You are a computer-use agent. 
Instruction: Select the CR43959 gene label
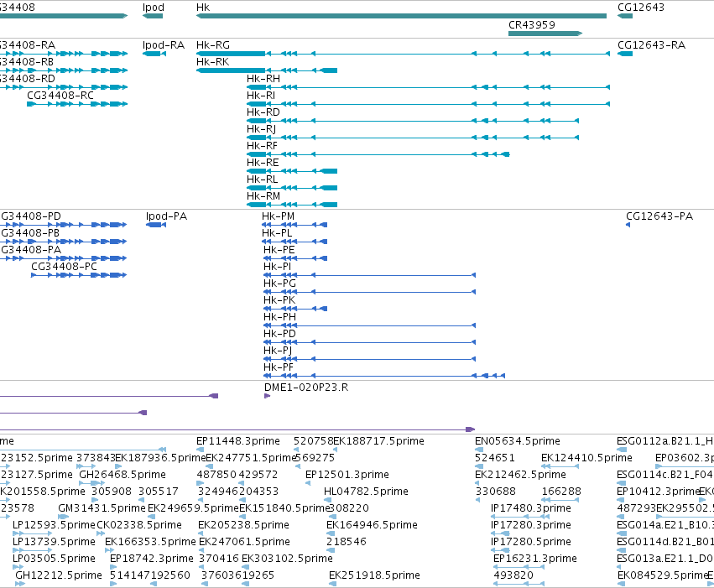pyautogui.click(x=531, y=25)
